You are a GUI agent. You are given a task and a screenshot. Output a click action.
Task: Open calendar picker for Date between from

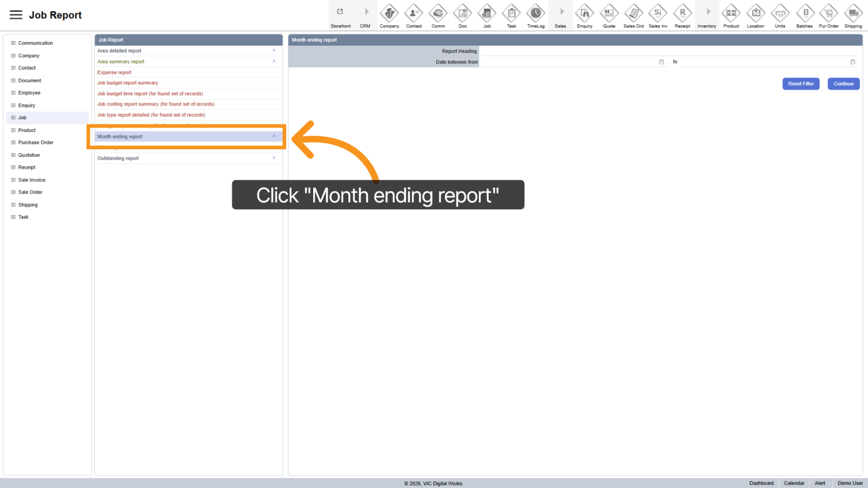[661, 62]
